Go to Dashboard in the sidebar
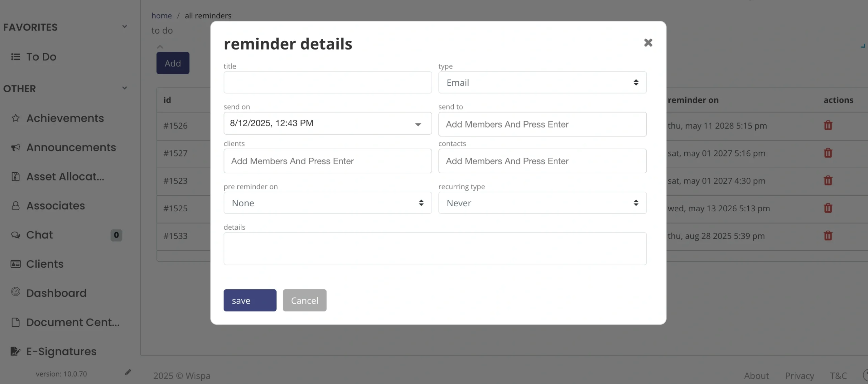 click(x=56, y=293)
